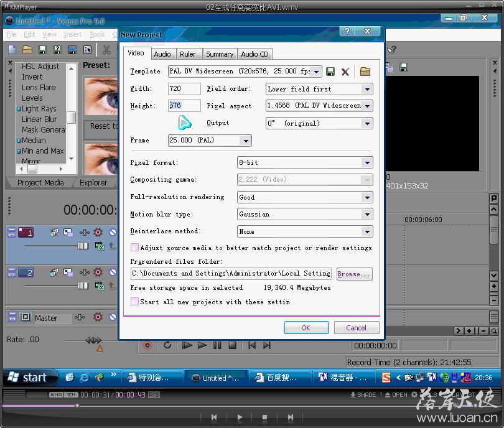504x428 pixels.
Task: Click the Open folder toolbar icon in Vegas
Action: coord(27,50)
